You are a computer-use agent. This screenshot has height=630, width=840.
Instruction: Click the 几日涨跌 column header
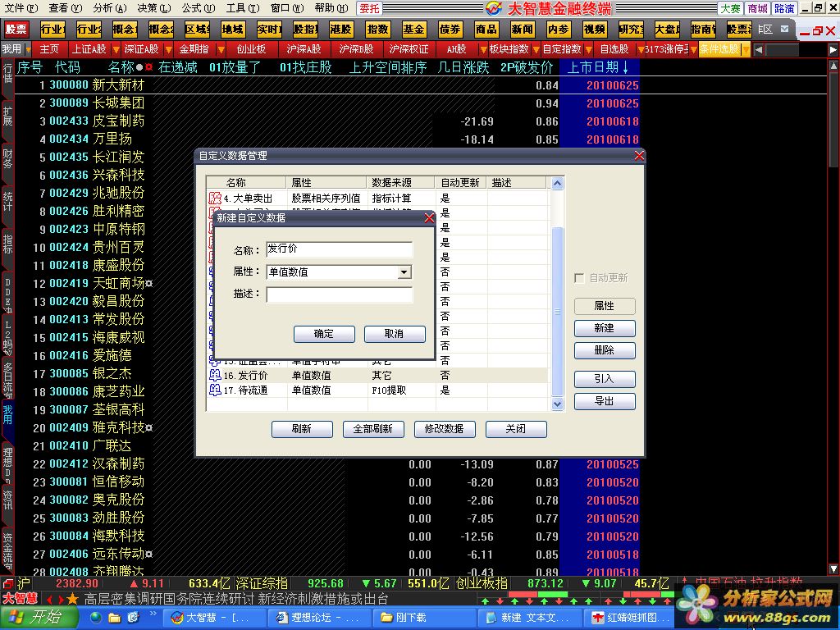[463, 67]
